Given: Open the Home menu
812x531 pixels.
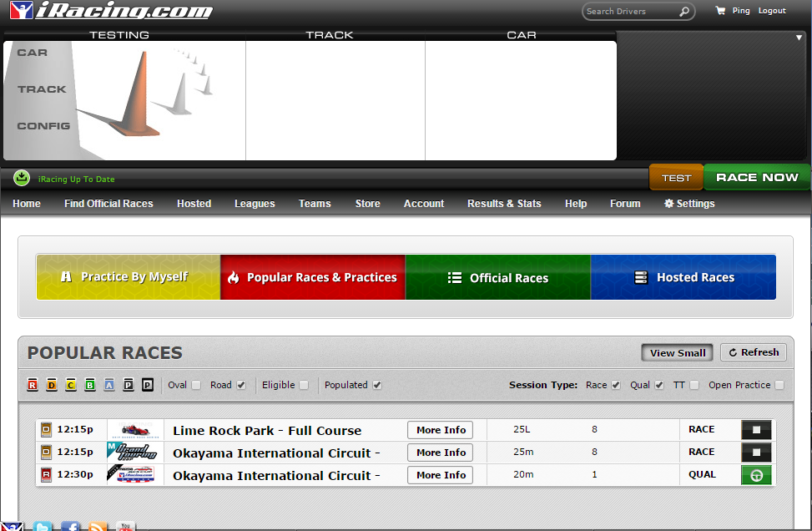Looking at the screenshot, I should pos(27,204).
